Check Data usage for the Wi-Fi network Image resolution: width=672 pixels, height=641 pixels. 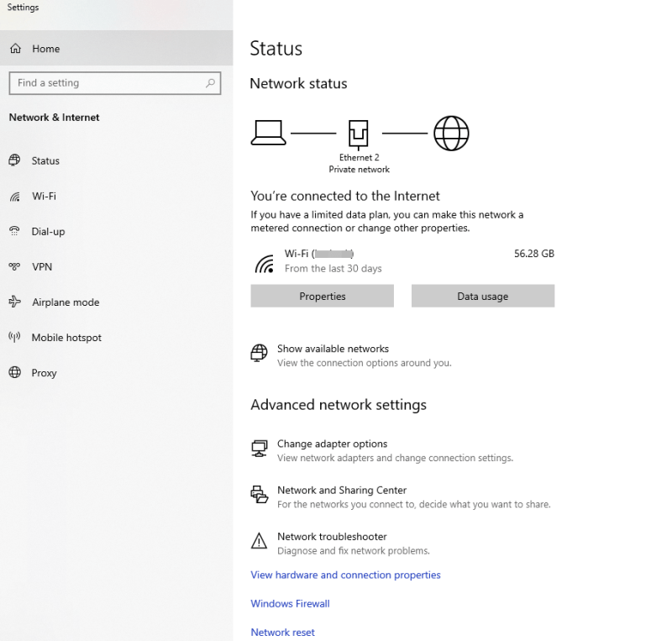[x=482, y=296]
